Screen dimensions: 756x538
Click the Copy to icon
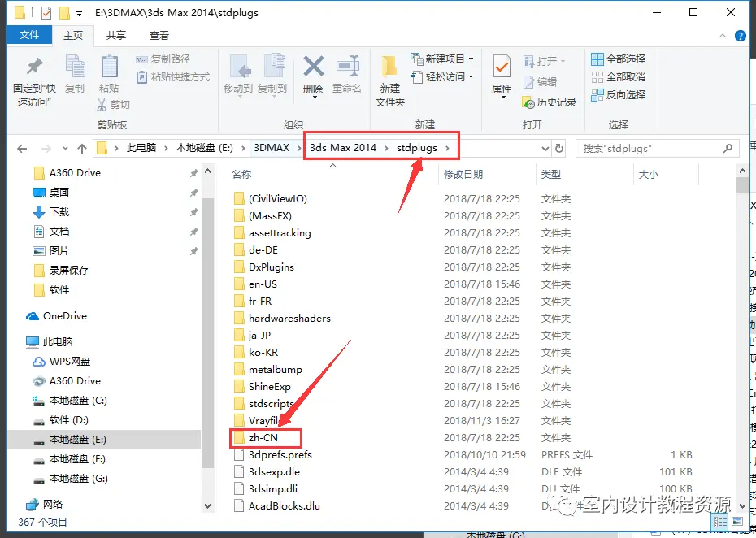point(273,66)
